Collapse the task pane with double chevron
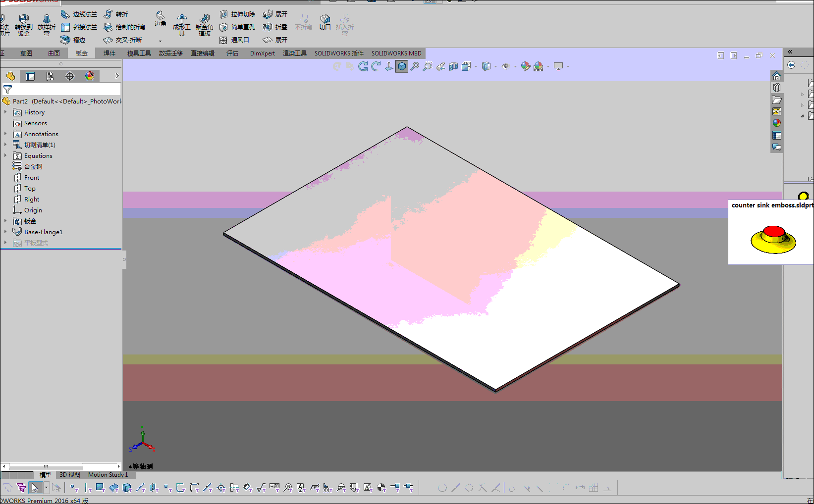Image resolution: width=814 pixels, height=504 pixels. point(790,52)
